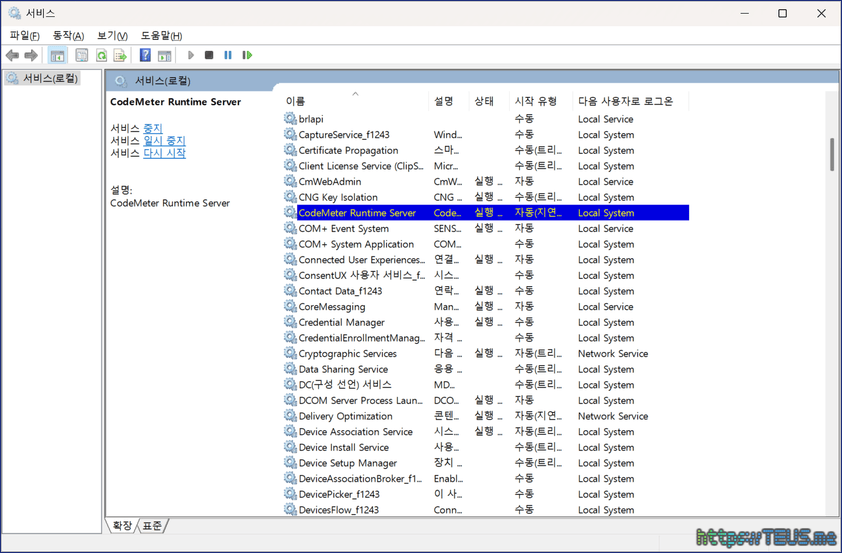Screen dimensions: 842x553
Task: Click the Forward arrow in the toolbar
Action: pyautogui.click(x=31, y=56)
